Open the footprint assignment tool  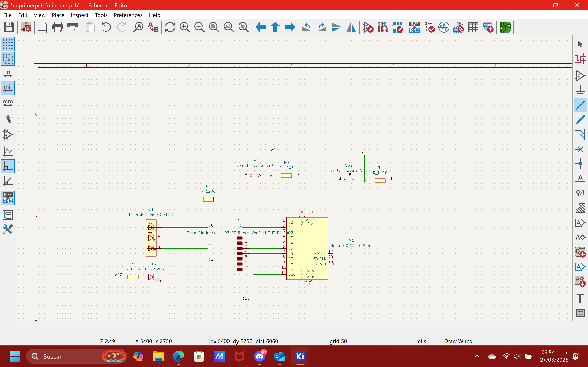[458, 27]
